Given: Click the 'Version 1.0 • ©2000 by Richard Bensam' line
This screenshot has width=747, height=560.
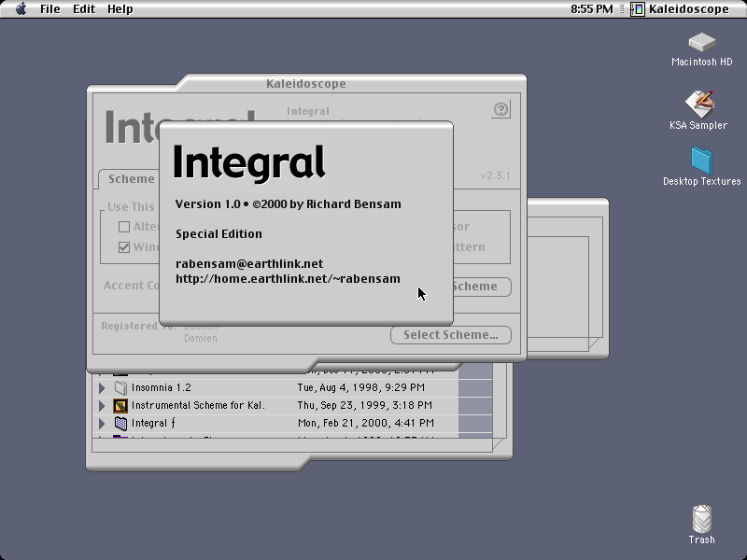Looking at the screenshot, I should click(289, 204).
